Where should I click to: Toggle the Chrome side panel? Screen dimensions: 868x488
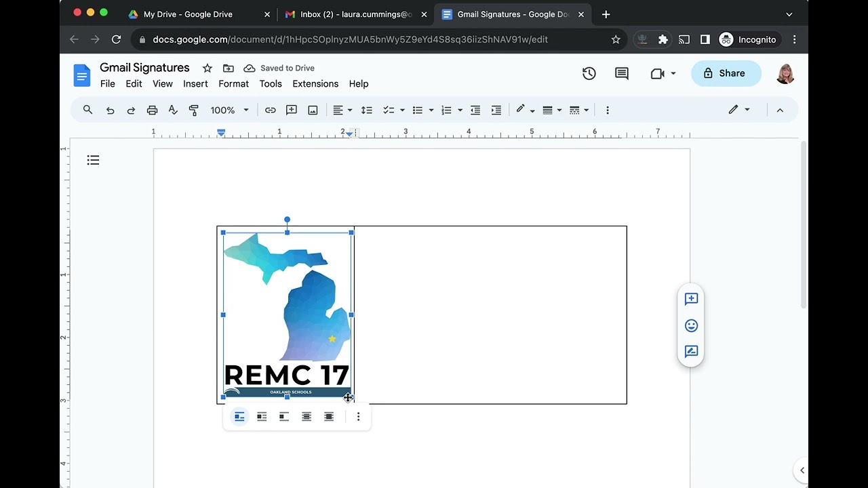705,39
